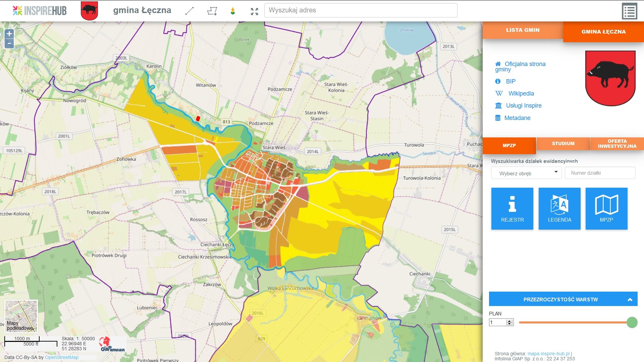Image resolution: width=644 pixels, height=362 pixels.
Task: Select the polygon area measurement tool
Action: tap(212, 11)
